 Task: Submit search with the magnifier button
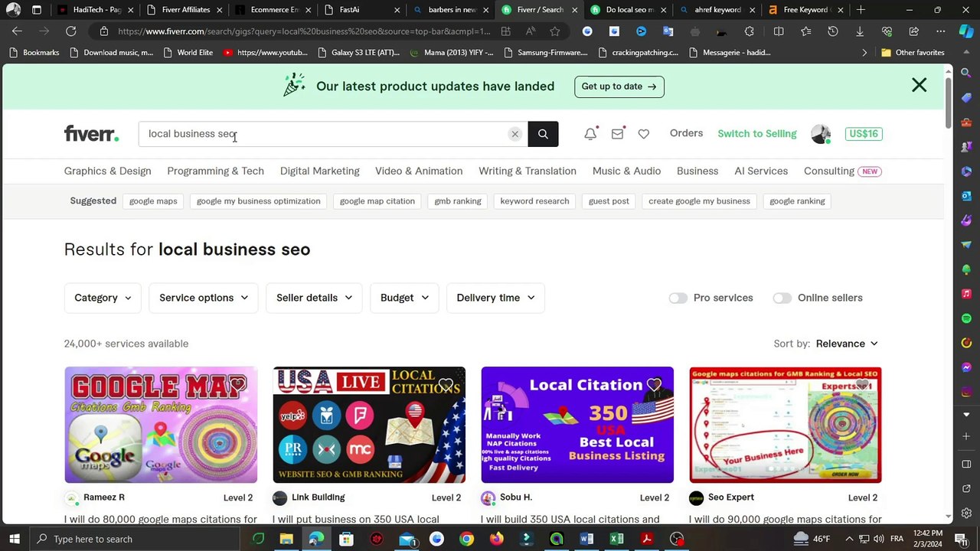543,134
